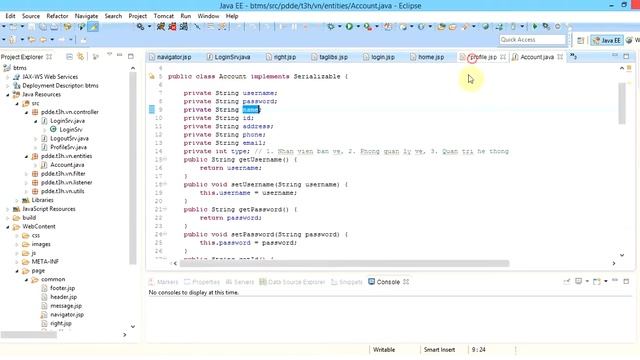This screenshot has width=640, height=360.
Task: Click the editor vertical scrollbar thumb
Action: point(622,103)
